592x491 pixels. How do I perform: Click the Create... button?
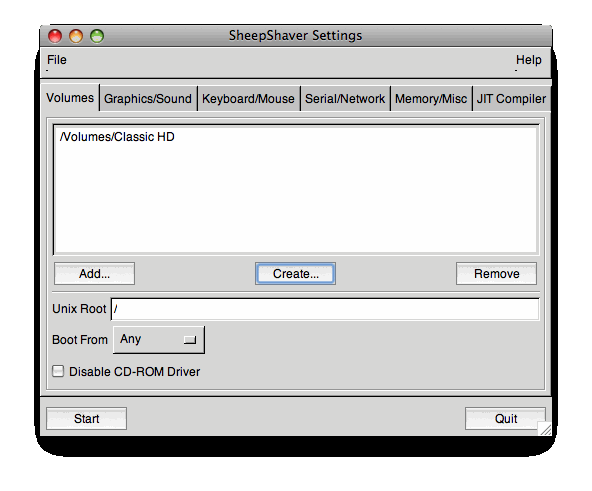point(295,273)
